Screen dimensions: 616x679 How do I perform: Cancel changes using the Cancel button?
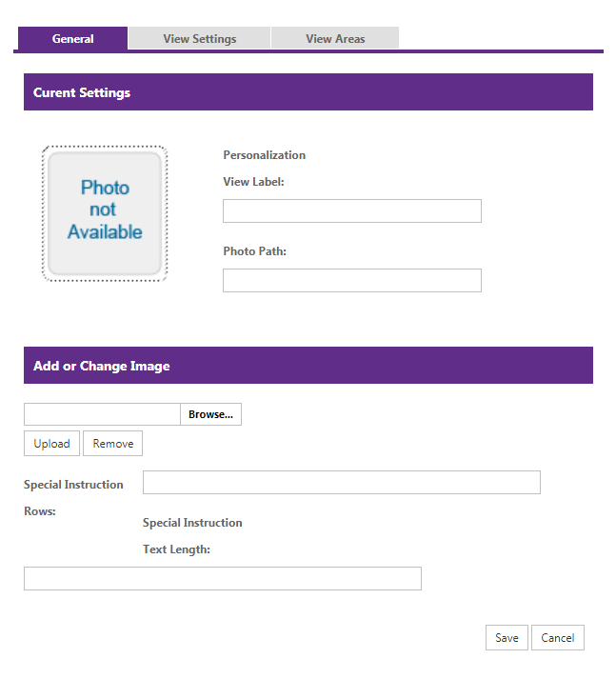coord(558,638)
